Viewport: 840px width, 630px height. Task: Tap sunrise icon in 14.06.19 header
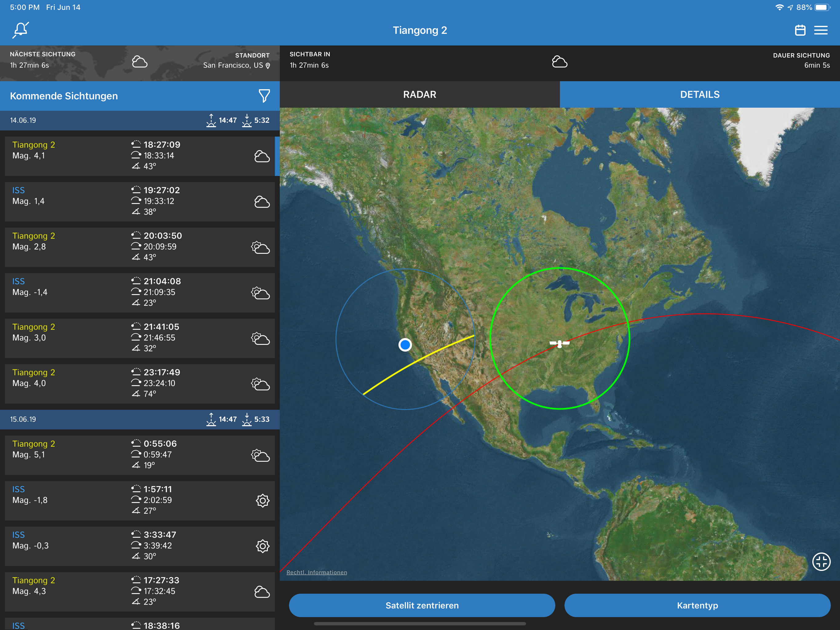click(x=211, y=121)
